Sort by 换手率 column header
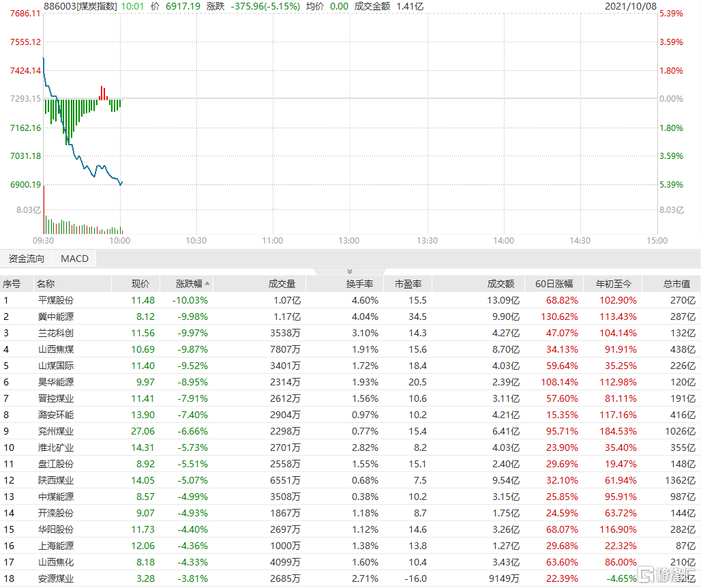This screenshot has width=701, height=588. tap(364, 284)
